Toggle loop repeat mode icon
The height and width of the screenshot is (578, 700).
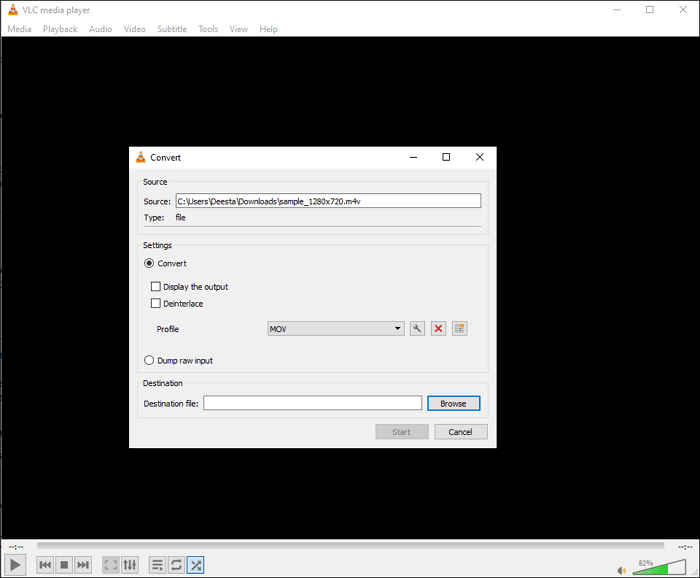[176, 565]
